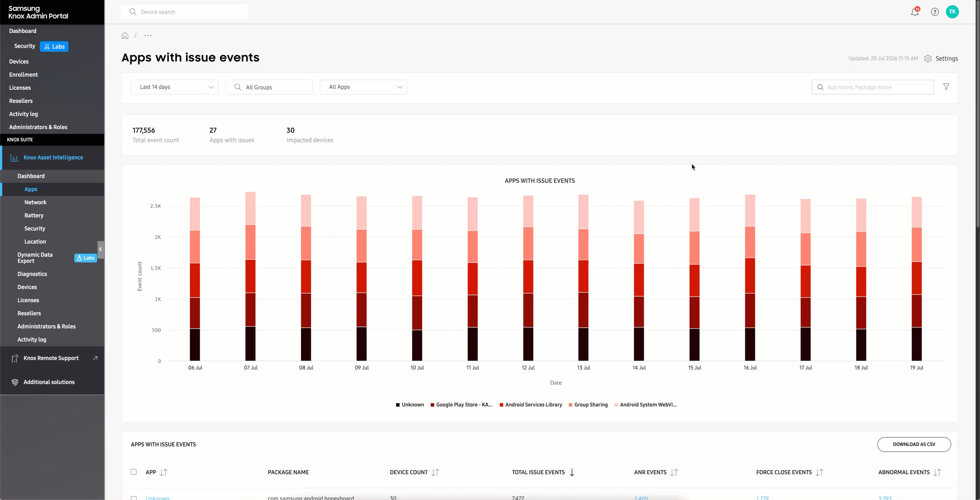The height and width of the screenshot is (500, 980).
Task: Open Diagnostics in Knox Asset Intelligence
Action: point(32,274)
